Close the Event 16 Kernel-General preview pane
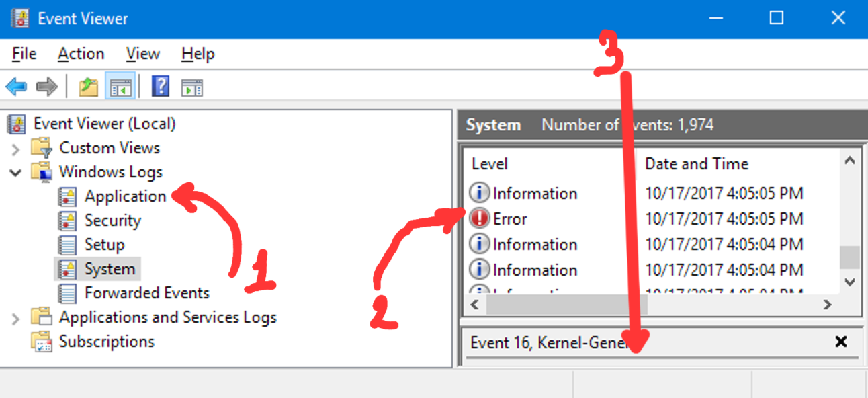The width and height of the screenshot is (868, 398). 841,342
